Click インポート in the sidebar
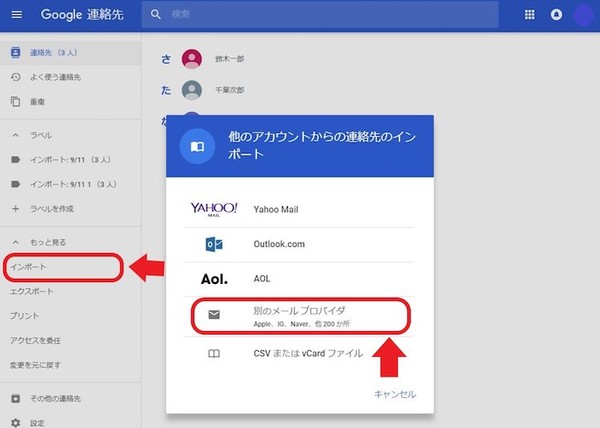600x428 pixels. click(x=28, y=267)
